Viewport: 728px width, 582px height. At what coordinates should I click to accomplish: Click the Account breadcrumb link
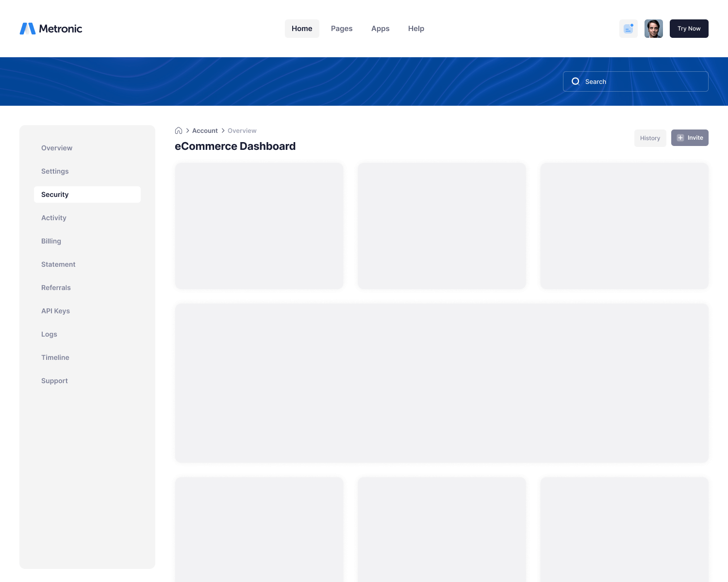205,130
